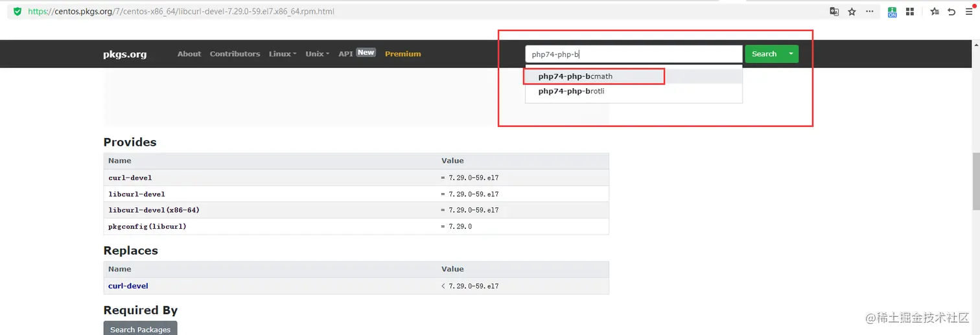Bookmark this page with the star
This screenshot has height=335, width=980.
[852, 12]
